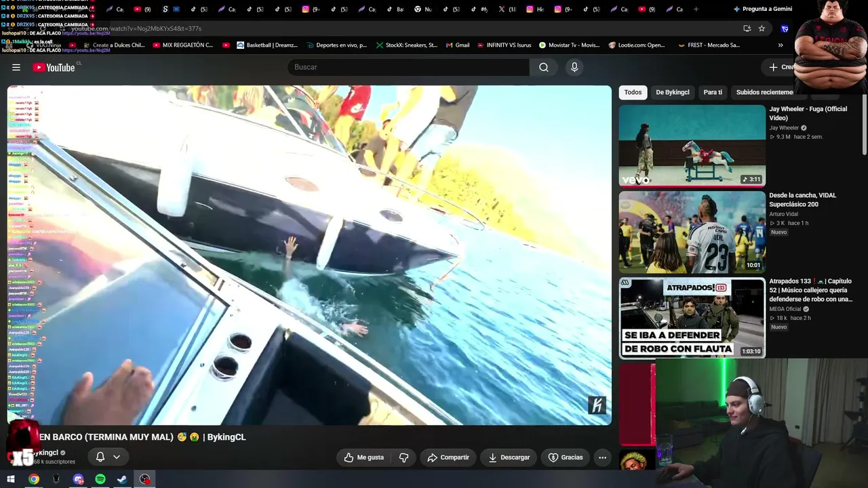Click the video player frame

(309, 255)
